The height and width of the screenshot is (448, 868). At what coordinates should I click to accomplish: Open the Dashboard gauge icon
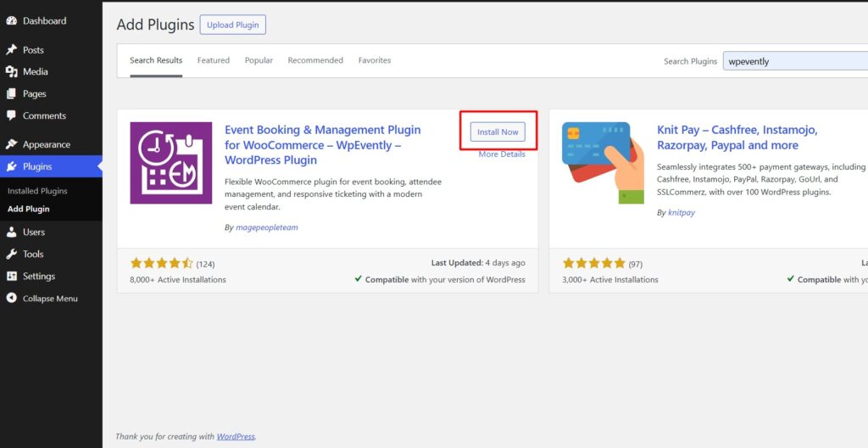click(11, 21)
